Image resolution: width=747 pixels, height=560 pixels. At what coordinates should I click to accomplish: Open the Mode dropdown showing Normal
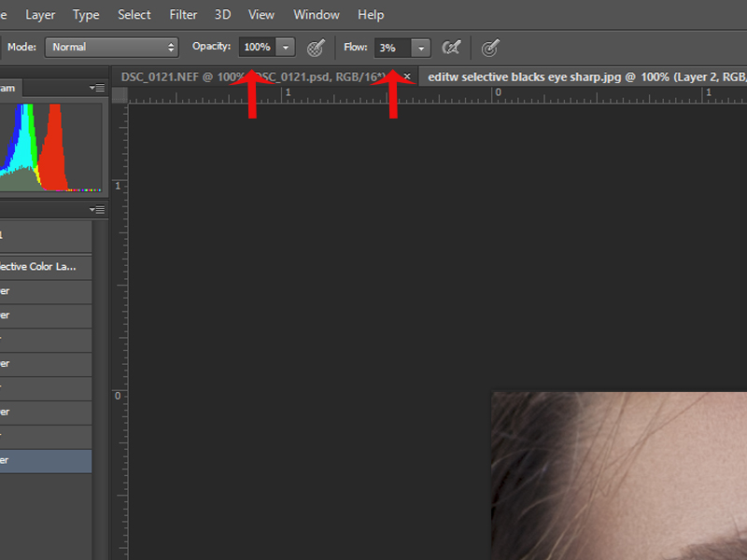(112, 48)
